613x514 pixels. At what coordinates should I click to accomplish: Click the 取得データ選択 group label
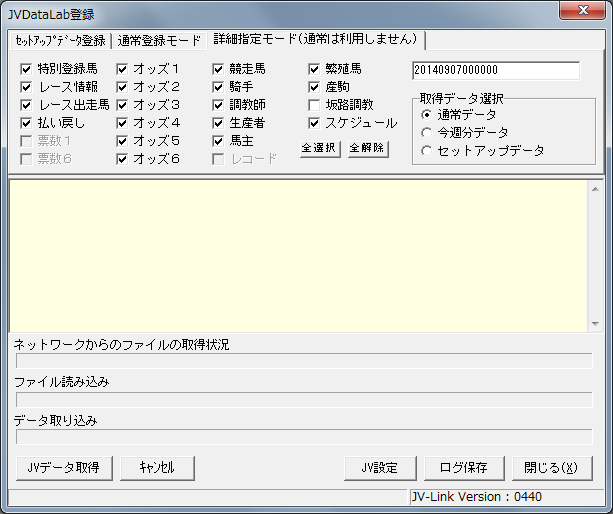point(462,99)
